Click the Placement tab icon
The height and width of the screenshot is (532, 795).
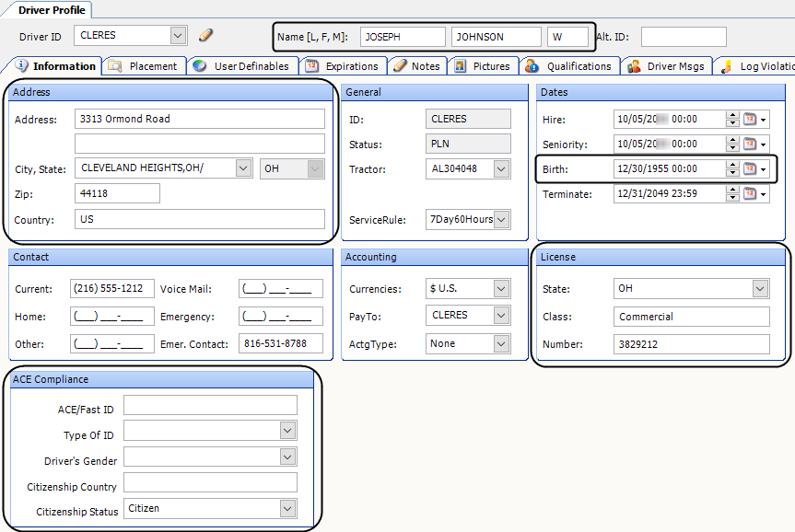point(115,66)
